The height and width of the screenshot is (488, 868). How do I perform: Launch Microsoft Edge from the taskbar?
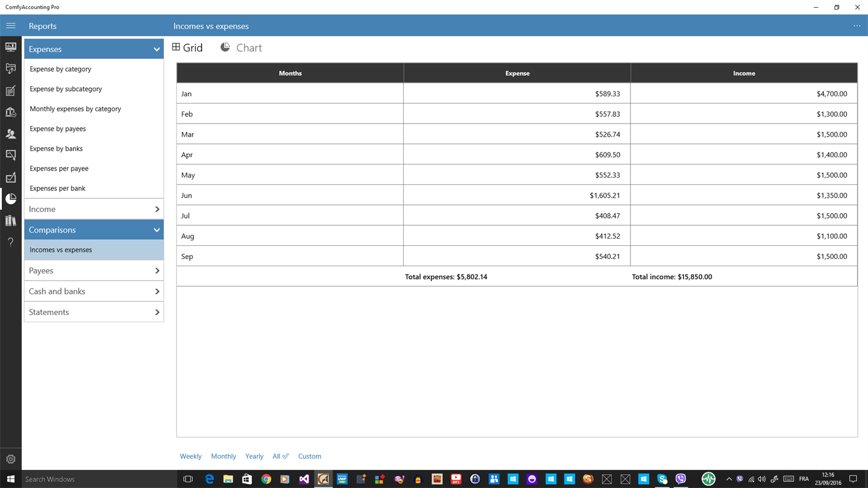tap(209, 479)
